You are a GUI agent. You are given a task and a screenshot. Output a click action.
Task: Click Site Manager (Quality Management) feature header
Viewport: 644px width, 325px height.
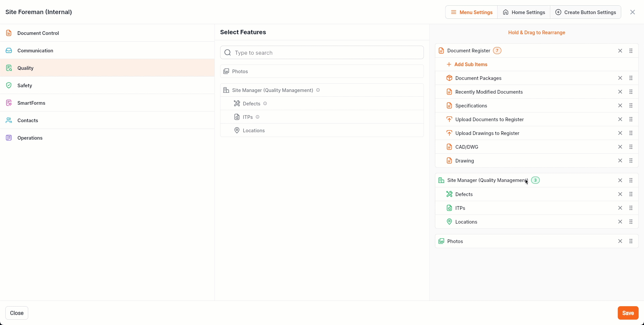[x=272, y=90]
